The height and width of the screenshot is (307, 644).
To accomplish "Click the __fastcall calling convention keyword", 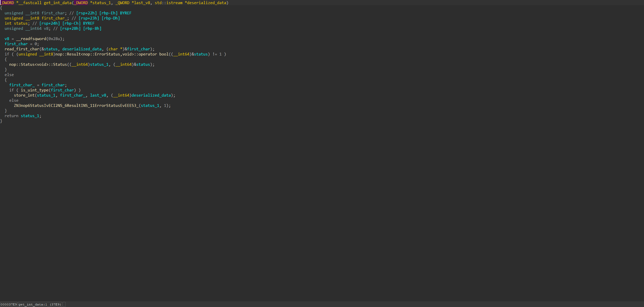I will click(30, 3).
